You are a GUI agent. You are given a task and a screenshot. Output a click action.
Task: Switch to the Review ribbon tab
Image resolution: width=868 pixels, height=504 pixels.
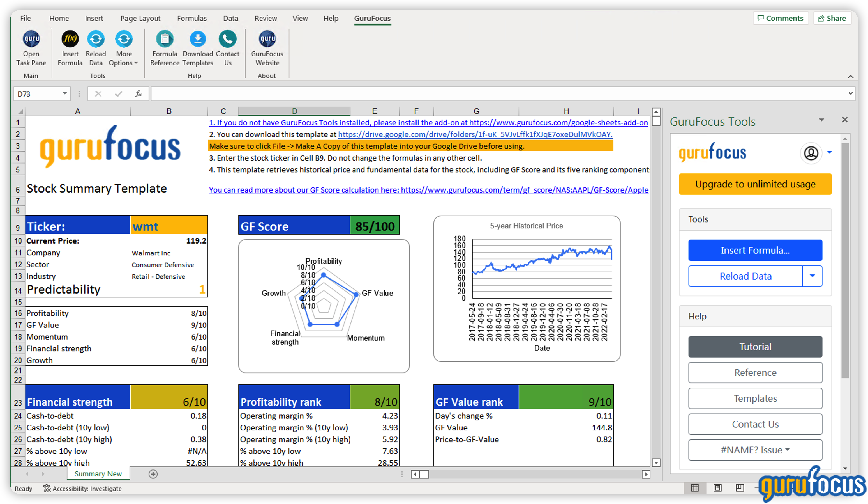(x=266, y=18)
